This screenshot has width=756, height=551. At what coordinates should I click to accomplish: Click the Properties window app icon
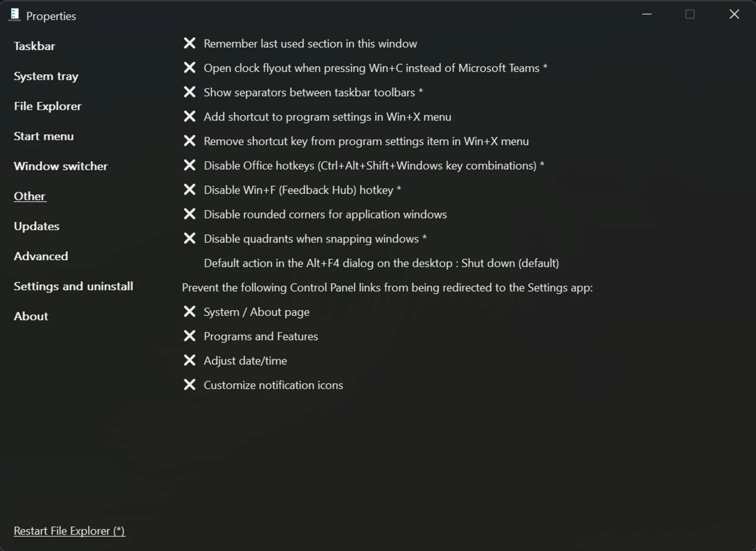[x=15, y=15]
